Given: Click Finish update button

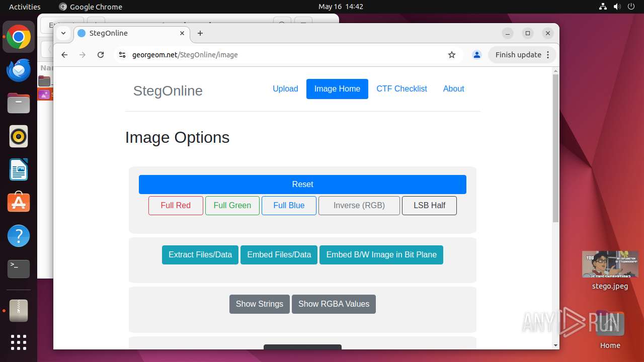Looking at the screenshot, I should (x=522, y=55).
